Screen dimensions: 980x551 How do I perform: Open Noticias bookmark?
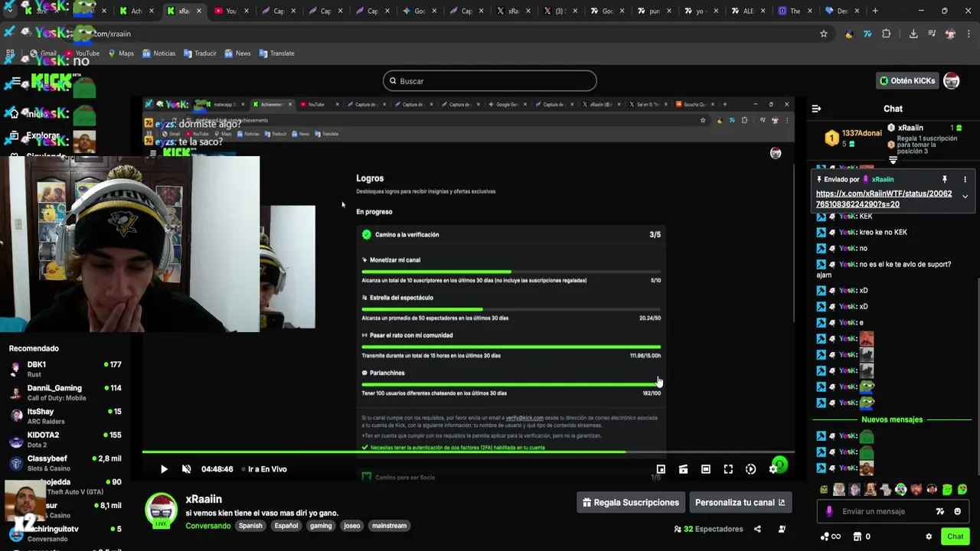pos(158,54)
